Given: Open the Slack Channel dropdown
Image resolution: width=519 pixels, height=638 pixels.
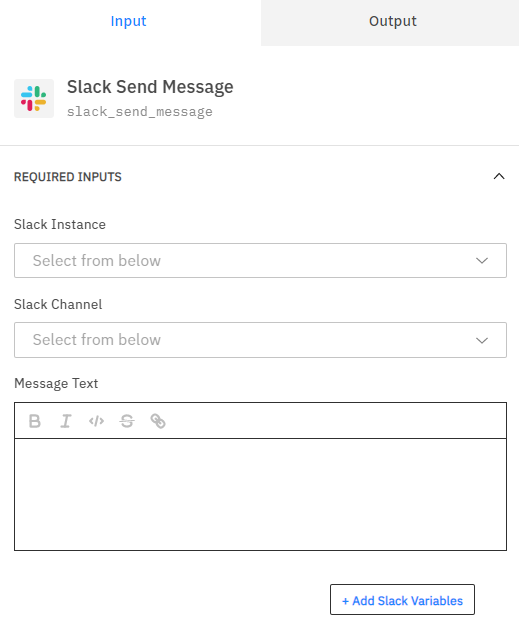Looking at the screenshot, I should [260, 340].
